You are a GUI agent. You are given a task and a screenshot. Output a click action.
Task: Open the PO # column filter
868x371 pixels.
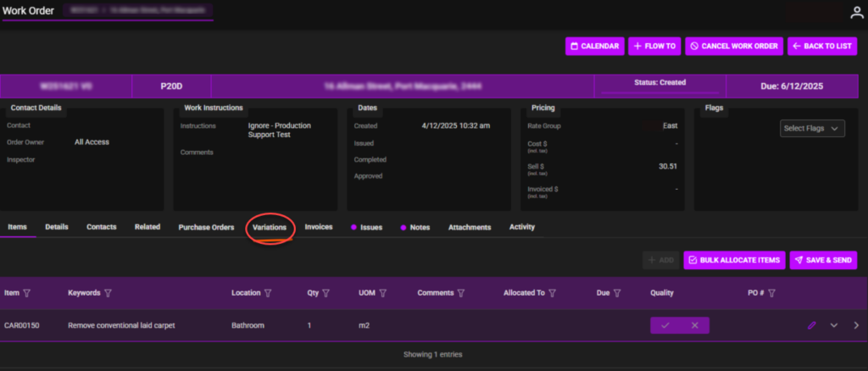pyautogui.click(x=771, y=293)
